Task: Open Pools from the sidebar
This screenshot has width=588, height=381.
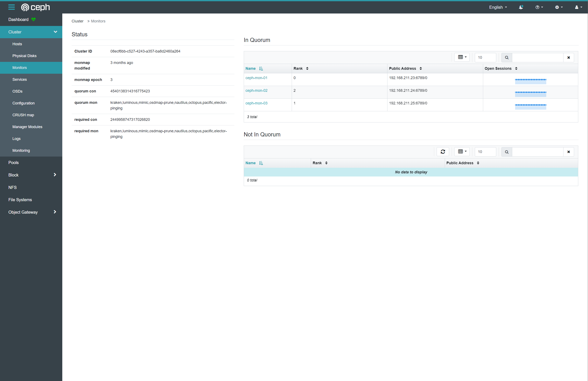Action: tap(13, 163)
